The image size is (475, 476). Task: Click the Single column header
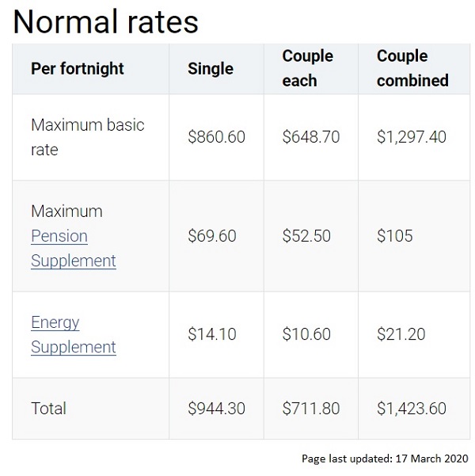tap(210, 68)
